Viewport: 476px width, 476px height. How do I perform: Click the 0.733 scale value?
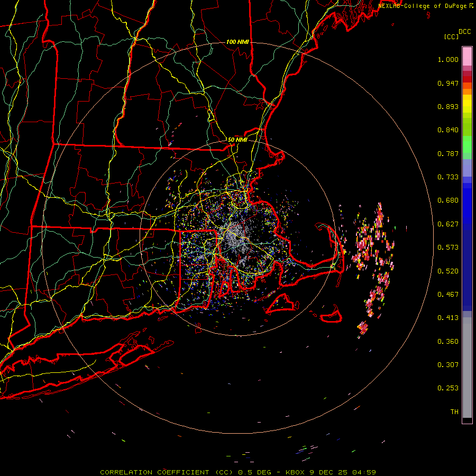[x=448, y=177]
